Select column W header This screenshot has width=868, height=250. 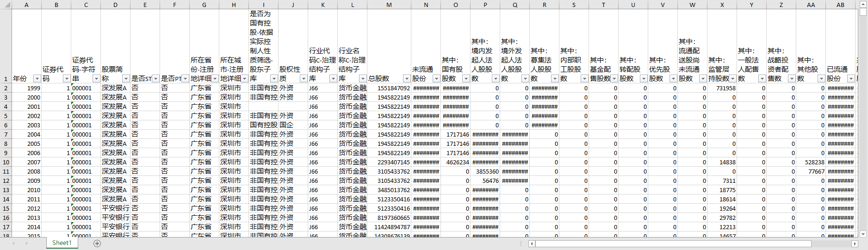coord(692,5)
